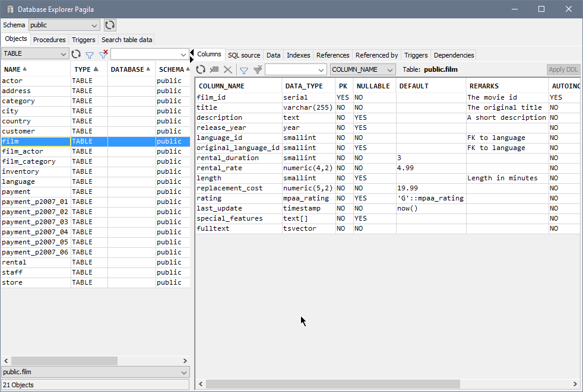
Task: Open the Schema dropdown set to public
Action: pyautogui.click(x=64, y=25)
